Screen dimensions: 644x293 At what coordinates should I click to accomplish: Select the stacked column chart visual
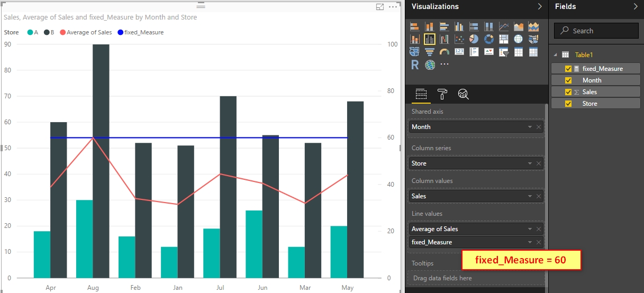point(429,26)
